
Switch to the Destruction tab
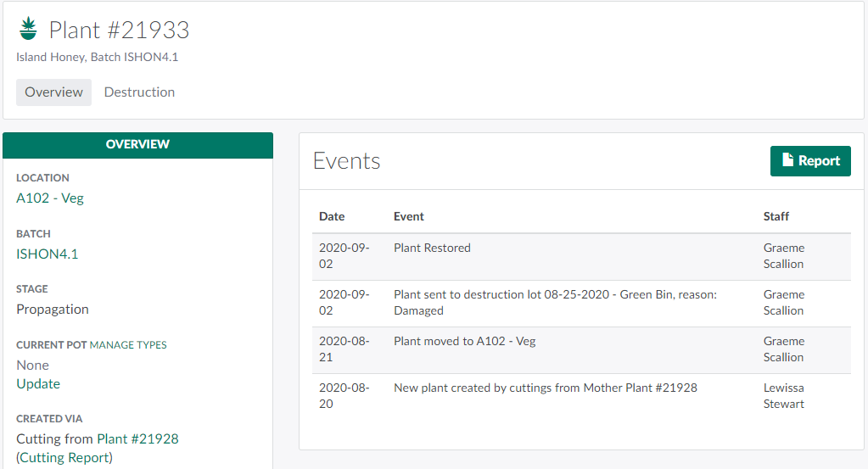[139, 92]
